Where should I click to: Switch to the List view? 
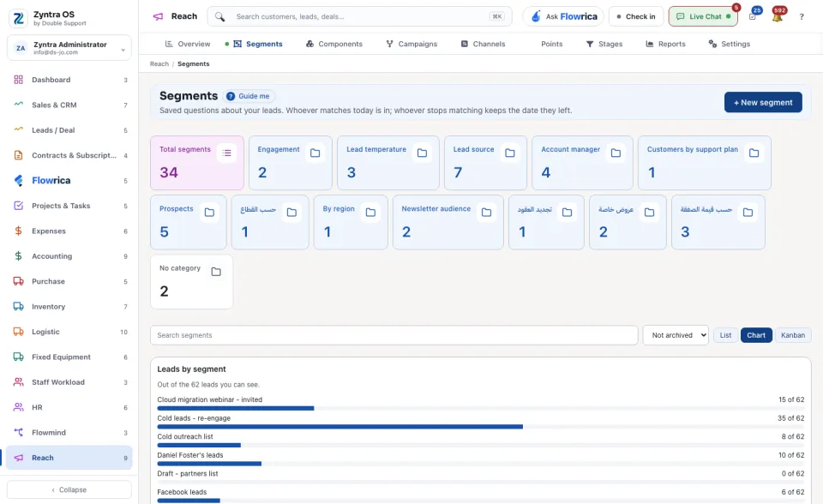click(725, 335)
